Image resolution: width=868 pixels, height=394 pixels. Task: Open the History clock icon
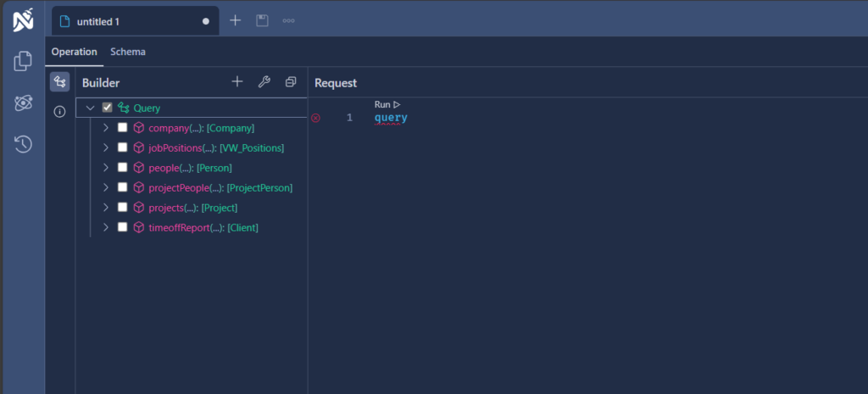click(23, 145)
